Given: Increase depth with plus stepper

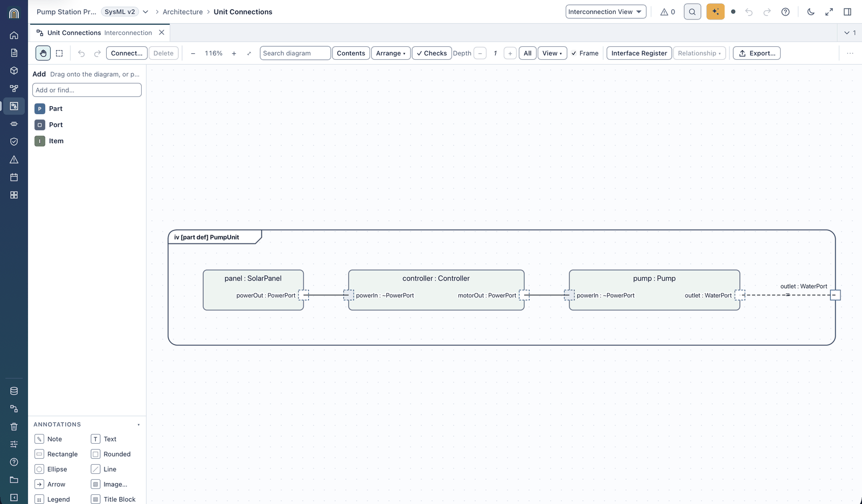Looking at the screenshot, I should tap(510, 53).
